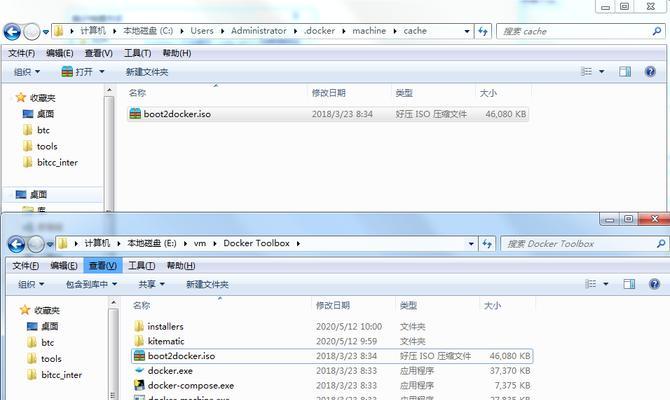
Task: Click folder icon in cache window address bar
Action: 59,31
